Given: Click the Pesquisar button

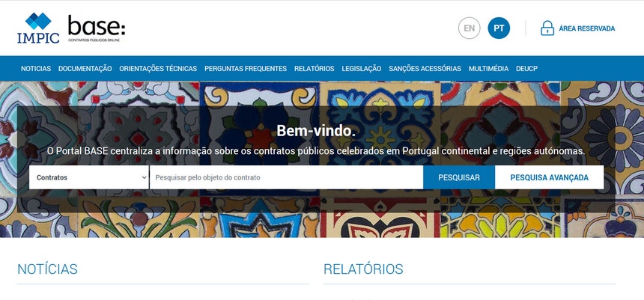Looking at the screenshot, I should point(459,178).
